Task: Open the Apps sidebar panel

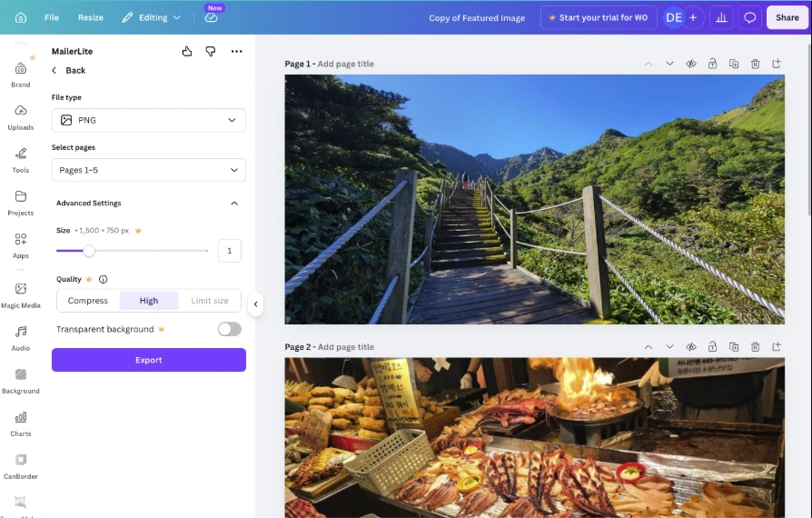Action: tap(21, 246)
